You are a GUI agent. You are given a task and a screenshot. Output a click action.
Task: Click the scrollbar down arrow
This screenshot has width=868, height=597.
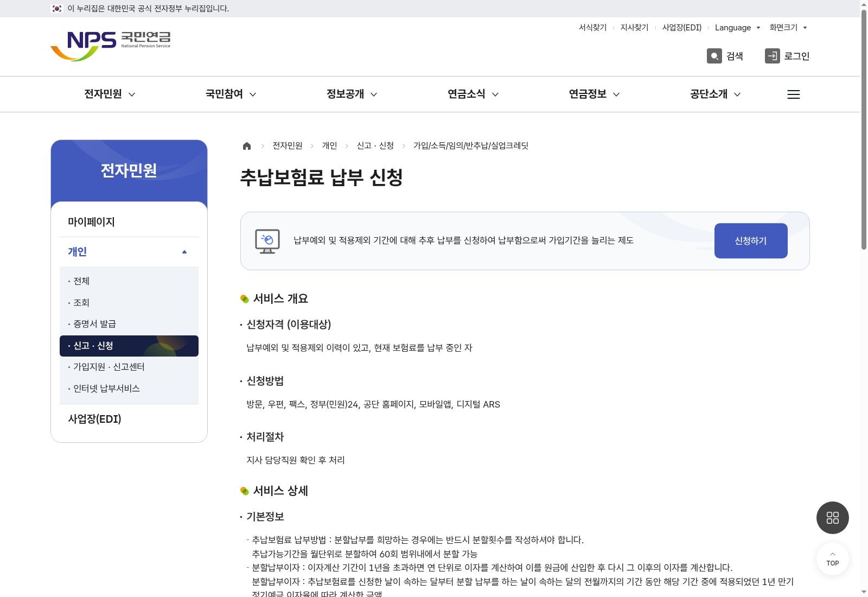pyautogui.click(x=864, y=592)
